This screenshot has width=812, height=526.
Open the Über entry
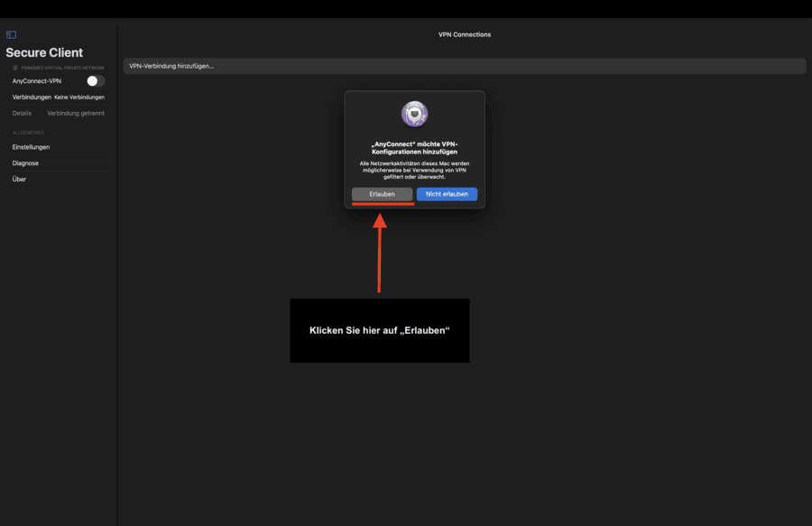click(19, 180)
